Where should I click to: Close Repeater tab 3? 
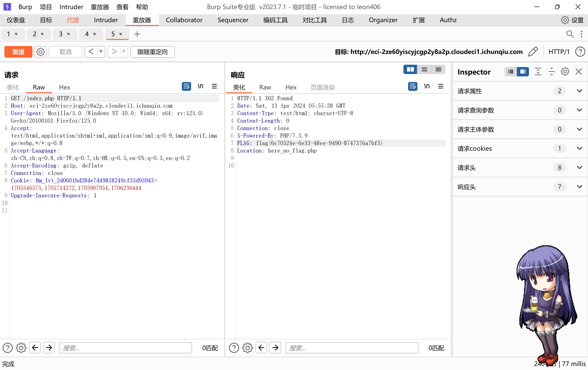(68, 34)
